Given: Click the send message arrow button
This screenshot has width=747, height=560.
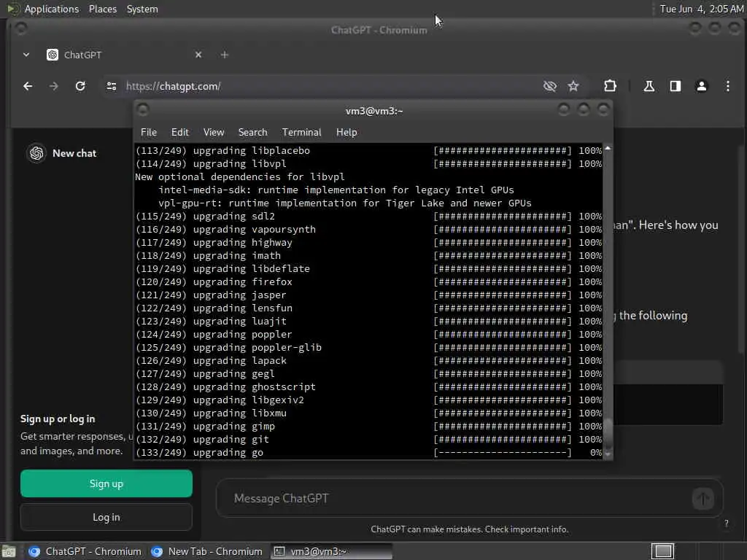Looking at the screenshot, I should 703,499.
